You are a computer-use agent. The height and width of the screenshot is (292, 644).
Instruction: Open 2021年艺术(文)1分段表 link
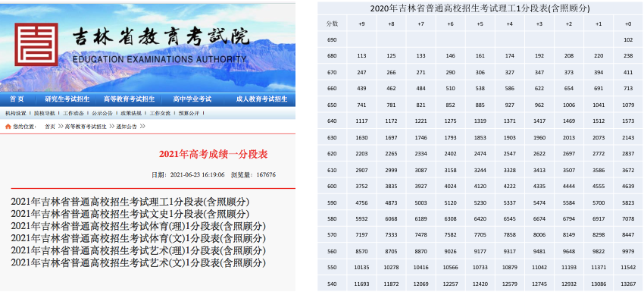[138, 262]
